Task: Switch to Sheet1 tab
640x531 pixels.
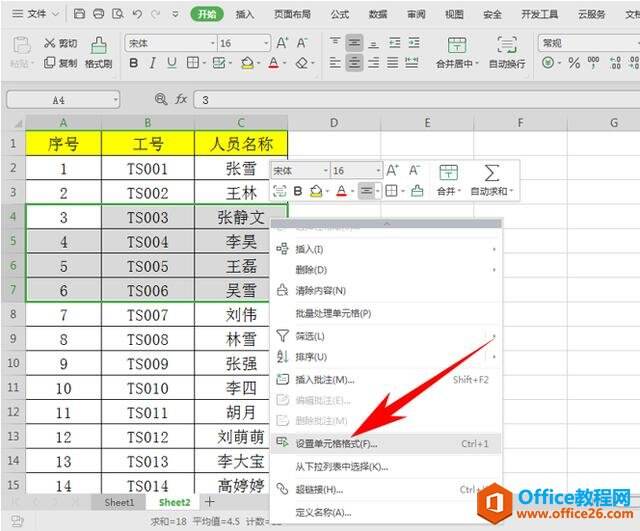Action: (119, 502)
